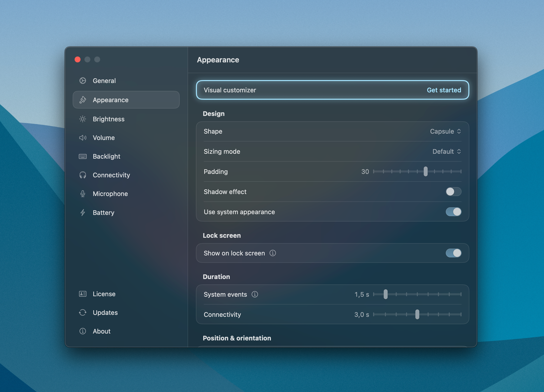Screen dimensions: 544x392
Task: Click the lightning bolt Battery icon
Action: click(83, 212)
